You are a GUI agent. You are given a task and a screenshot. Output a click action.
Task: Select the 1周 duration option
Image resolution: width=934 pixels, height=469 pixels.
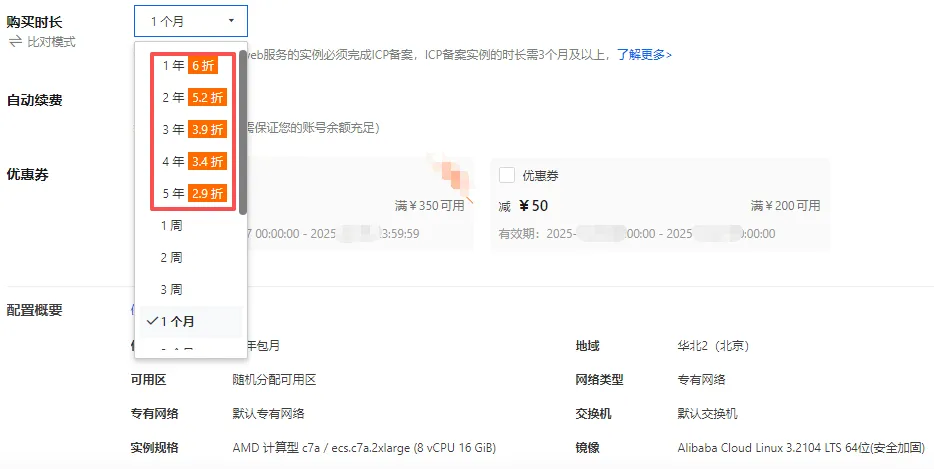[191, 226]
